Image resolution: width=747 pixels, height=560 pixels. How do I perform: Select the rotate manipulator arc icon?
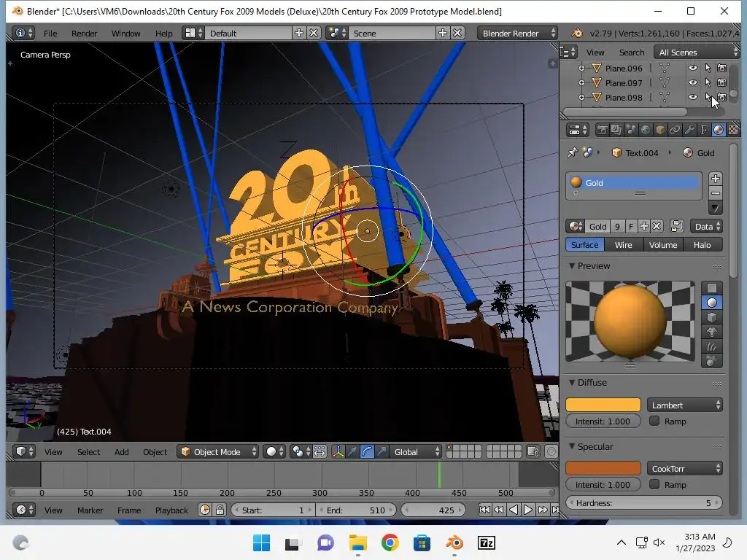[367, 452]
